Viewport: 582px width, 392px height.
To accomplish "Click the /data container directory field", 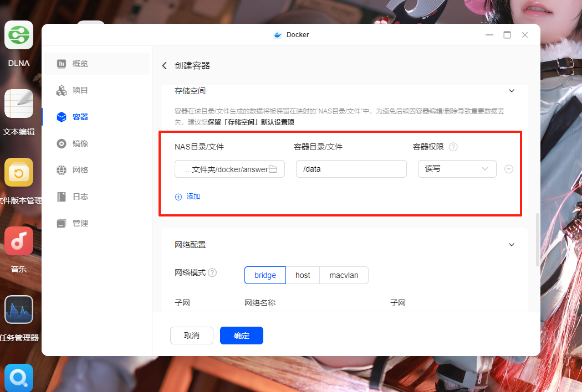I will click(351, 169).
